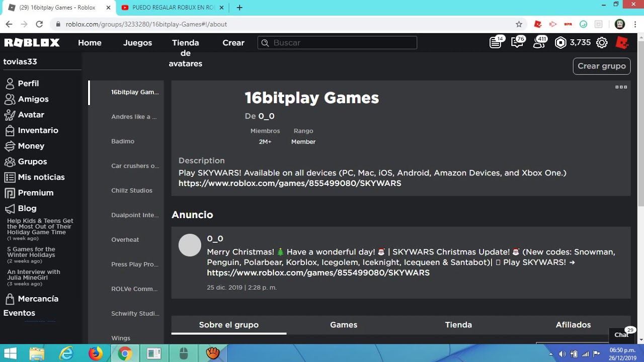644x362 pixels.
Task: Open Internet Explorer from the taskbar
Action: [x=66, y=353]
